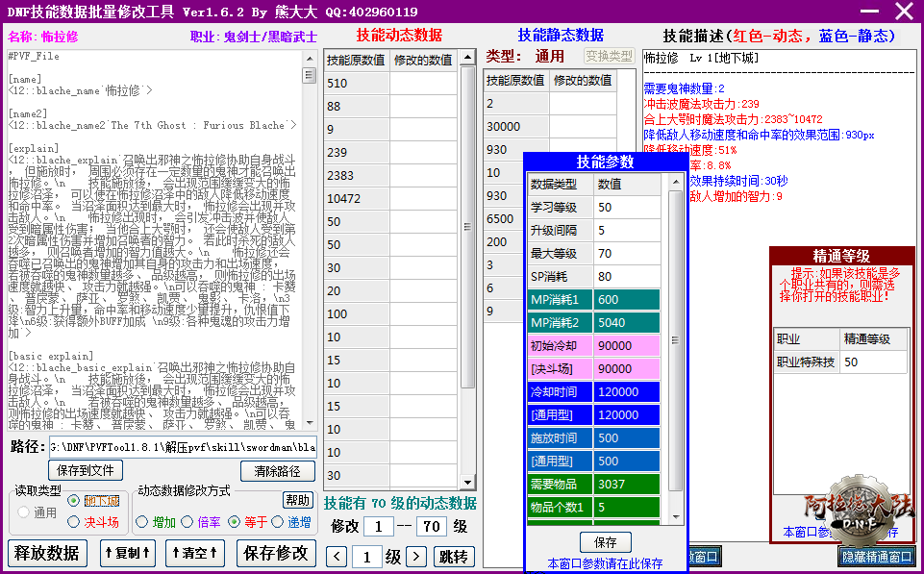Image resolution: width=924 pixels, height=574 pixels.
Task: Select the 地下城 read type radio
Action: tap(74, 501)
